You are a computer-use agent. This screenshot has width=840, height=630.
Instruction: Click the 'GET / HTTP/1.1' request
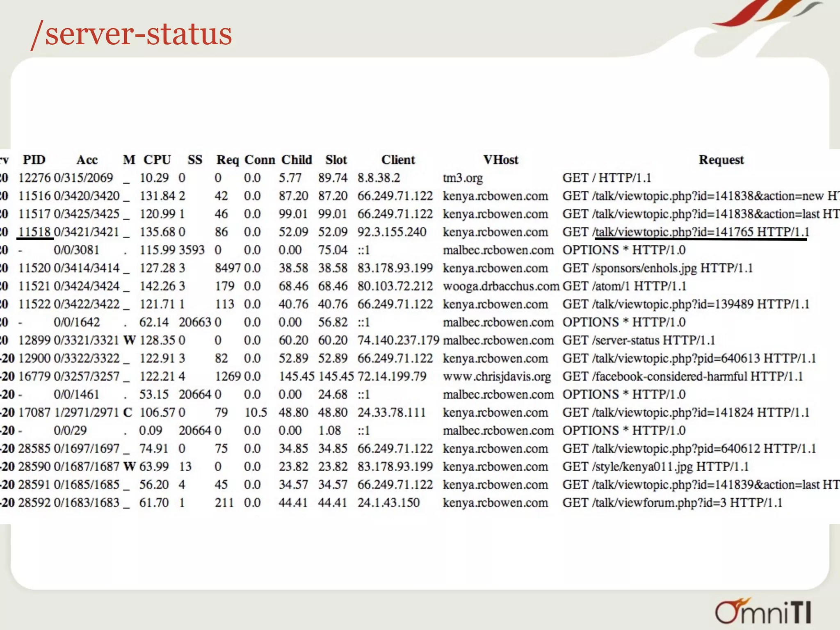click(x=607, y=178)
